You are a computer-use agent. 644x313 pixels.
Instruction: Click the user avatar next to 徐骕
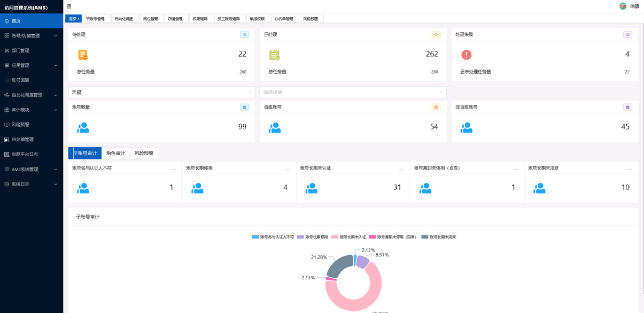(623, 6)
